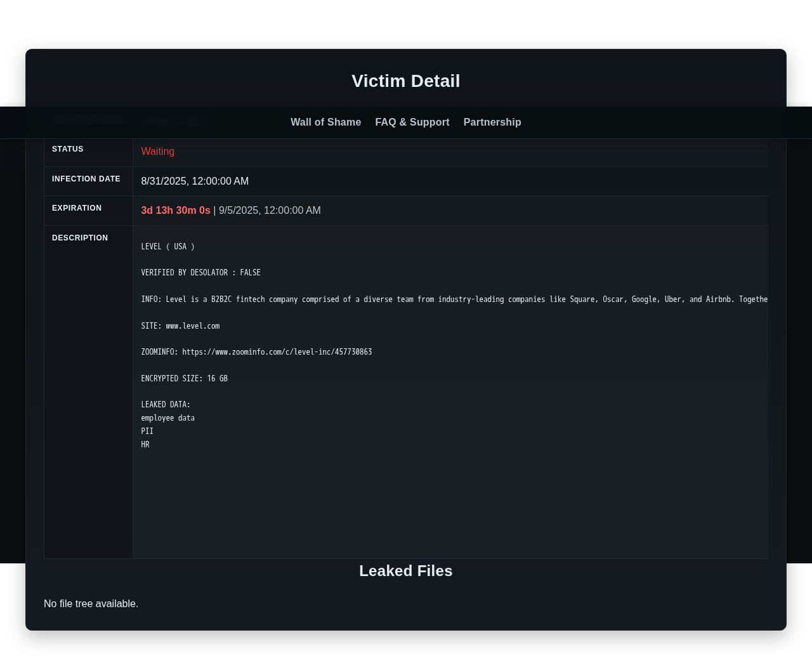812x656 pixels.
Task: Click the INFECTION DATE label
Action: 86,179
